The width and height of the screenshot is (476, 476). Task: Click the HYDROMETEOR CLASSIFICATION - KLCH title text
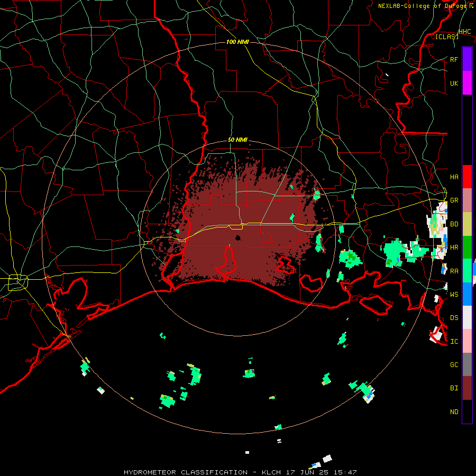point(203,472)
